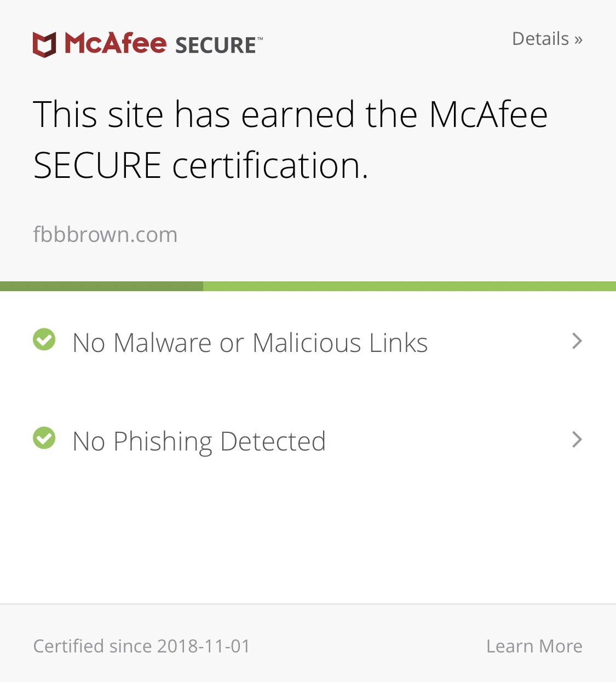Viewport: 616px width, 682px height.
Task: Click the double arrow after Details
Action: [578, 39]
